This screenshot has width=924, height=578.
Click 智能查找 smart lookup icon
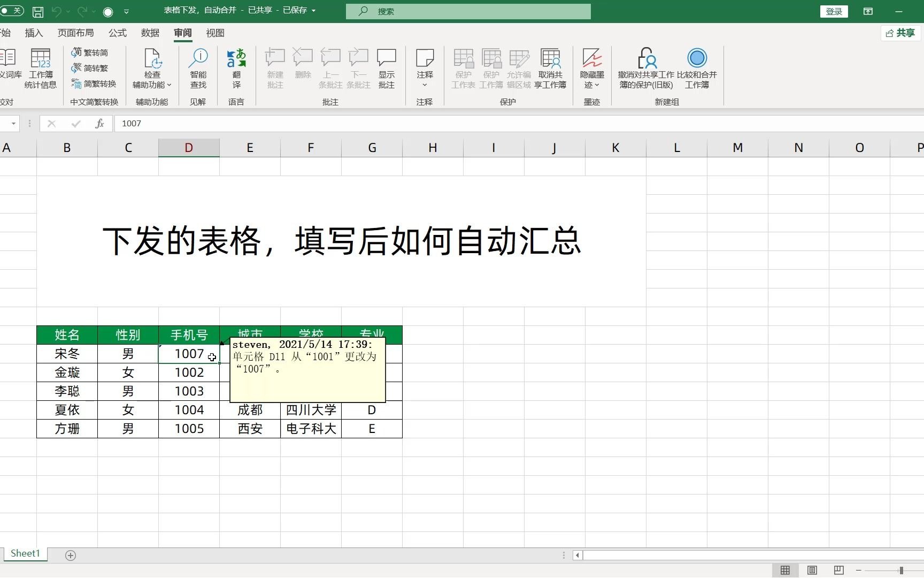click(x=198, y=68)
